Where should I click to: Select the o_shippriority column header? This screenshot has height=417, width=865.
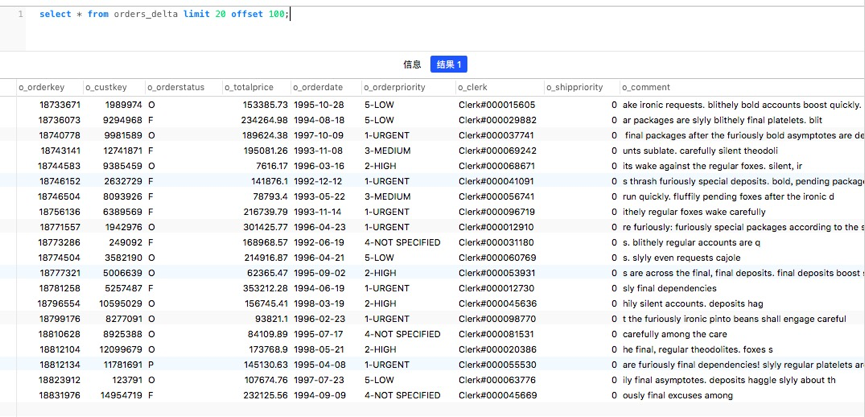(x=575, y=87)
